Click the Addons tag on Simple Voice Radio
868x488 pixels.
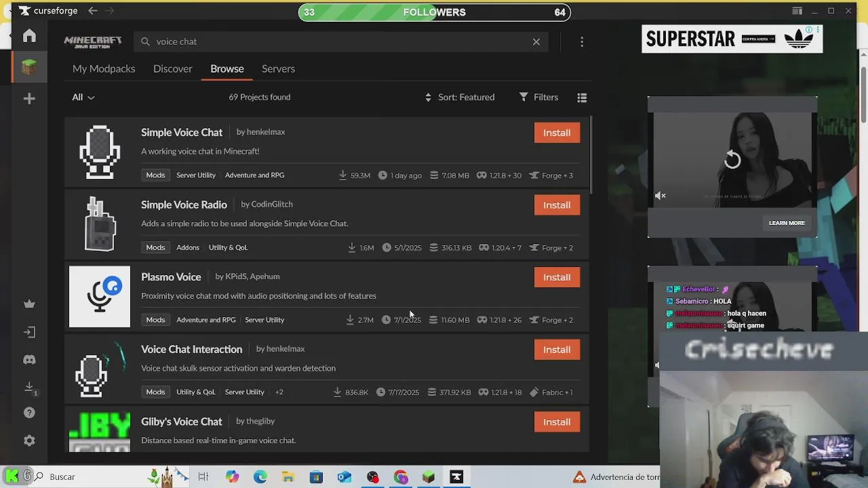(188, 248)
